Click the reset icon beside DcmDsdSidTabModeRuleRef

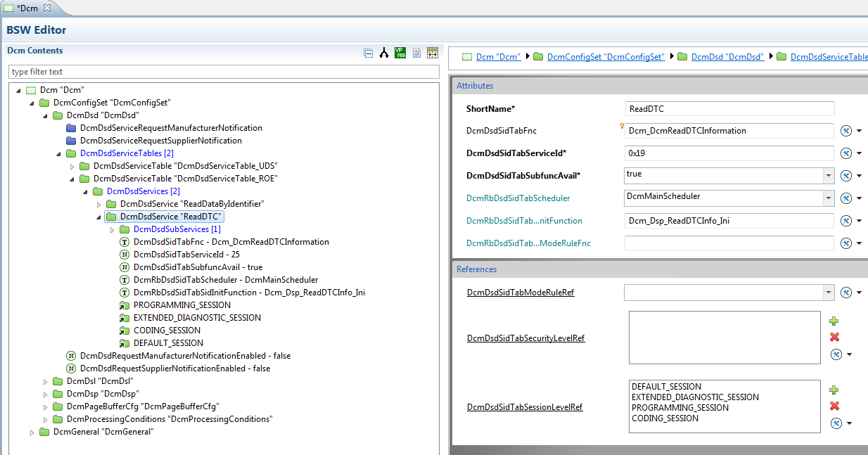coord(846,293)
